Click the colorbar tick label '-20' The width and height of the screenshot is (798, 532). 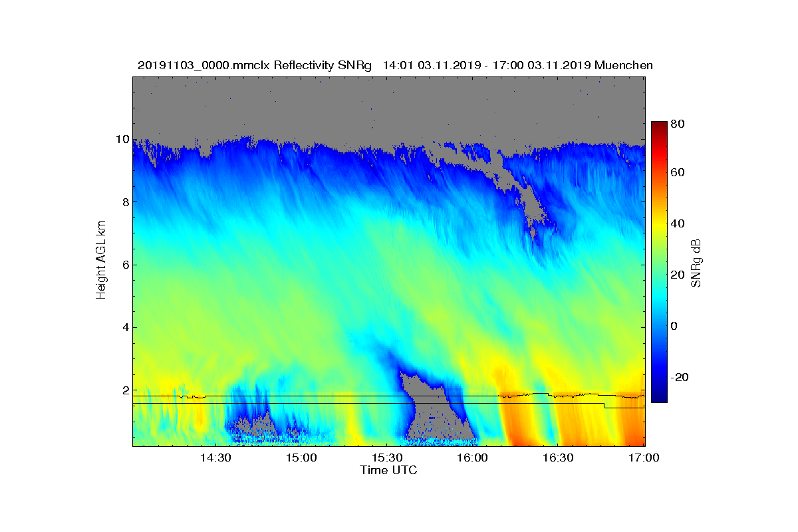point(680,376)
